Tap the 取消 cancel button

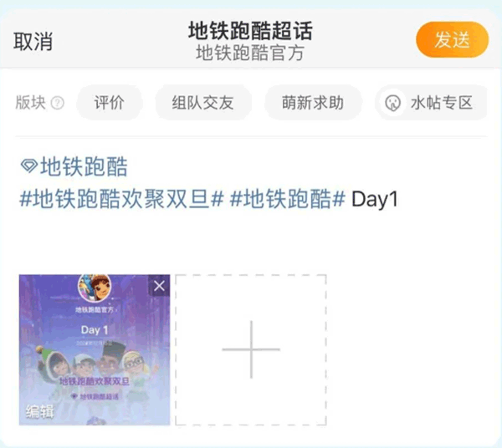33,41
